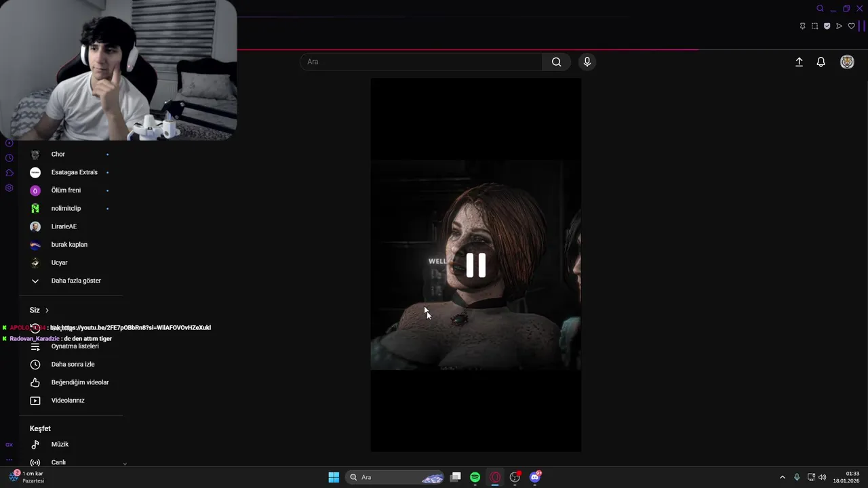The image size is (868, 488).
Task: Open the upload/create video icon
Action: tap(799, 62)
